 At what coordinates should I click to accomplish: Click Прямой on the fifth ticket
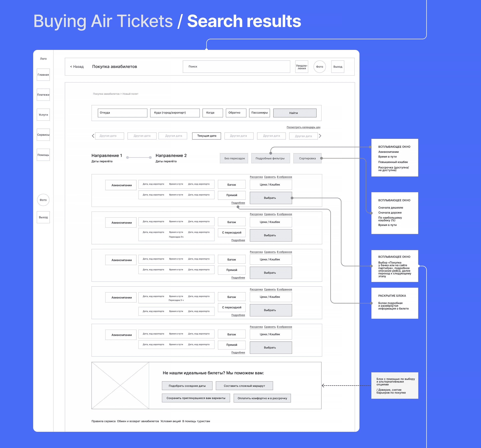click(232, 345)
